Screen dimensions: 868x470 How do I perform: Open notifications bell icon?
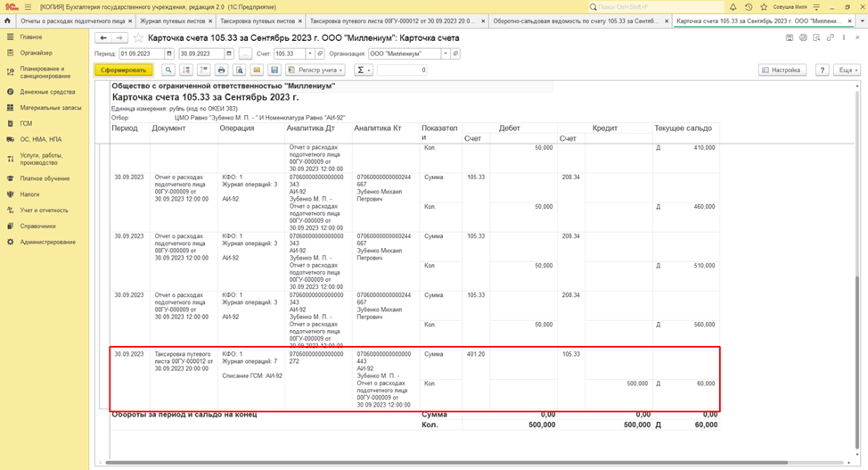click(x=733, y=7)
